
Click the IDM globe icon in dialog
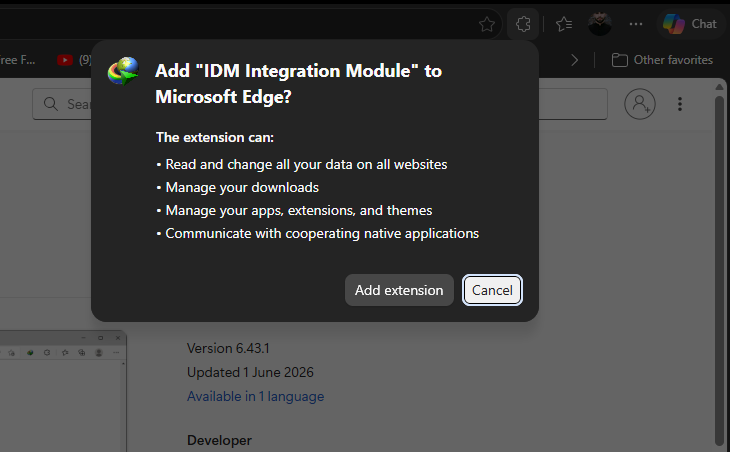point(123,71)
